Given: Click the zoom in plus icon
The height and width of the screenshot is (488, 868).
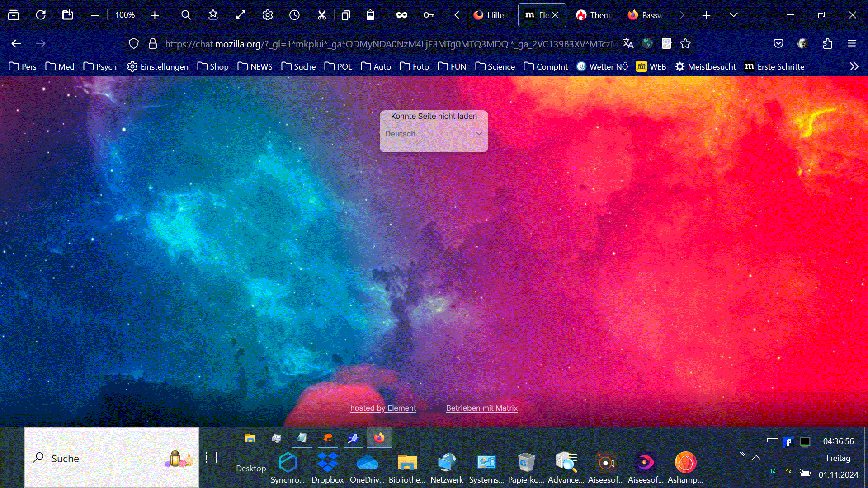Looking at the screenshot, I should point(155,15).
